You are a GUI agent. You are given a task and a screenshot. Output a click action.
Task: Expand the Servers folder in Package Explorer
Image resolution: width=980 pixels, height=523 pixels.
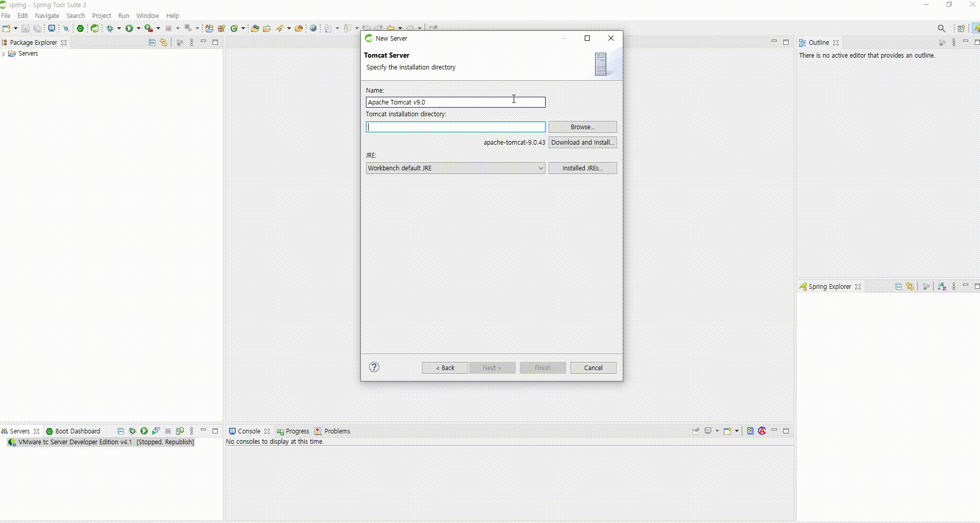pos(4,54)
